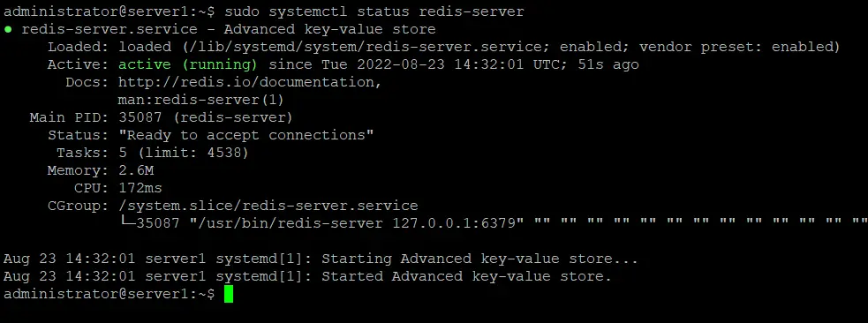Click the CPU value 172ms

pyautogui.click(x=140, y=189)
